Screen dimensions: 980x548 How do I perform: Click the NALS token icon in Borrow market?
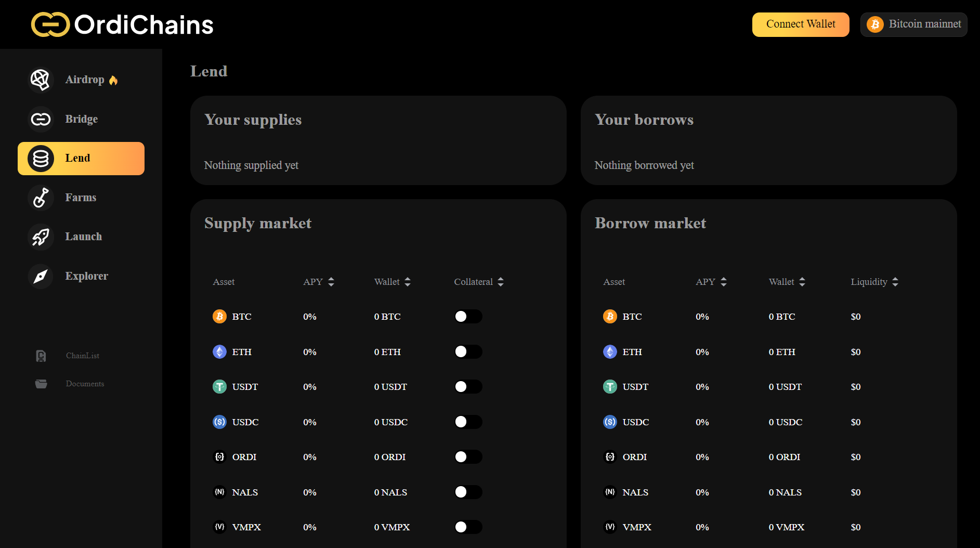click(x=610, y=492)
